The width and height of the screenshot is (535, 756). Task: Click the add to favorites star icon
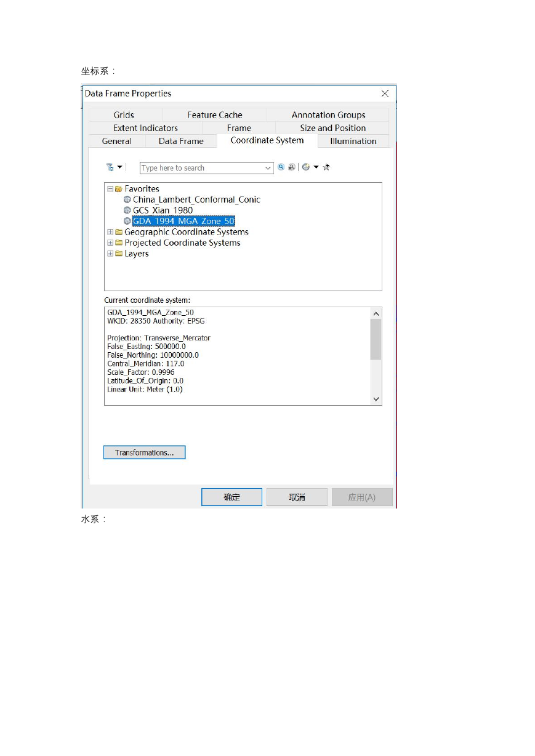coord(326,167)
